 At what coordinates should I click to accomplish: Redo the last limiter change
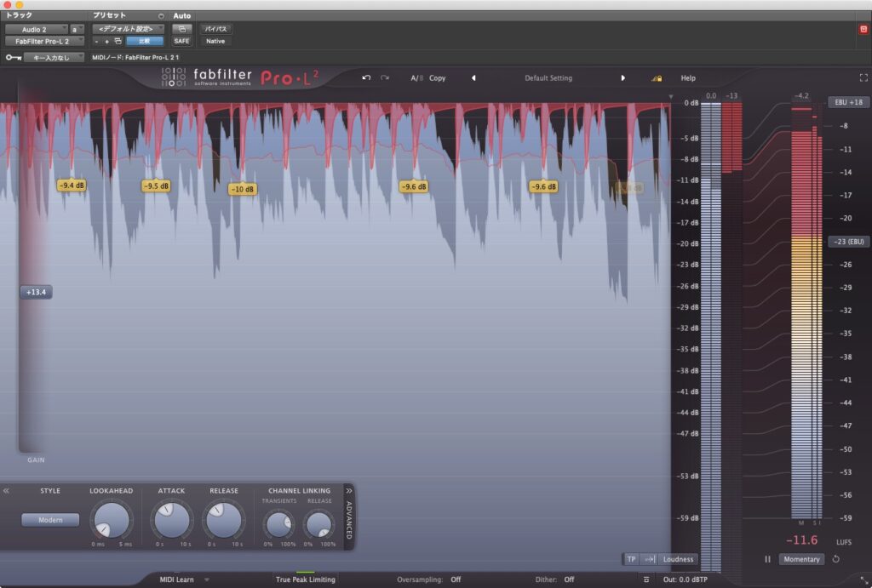pyautogui.click(x=385, y=77)
